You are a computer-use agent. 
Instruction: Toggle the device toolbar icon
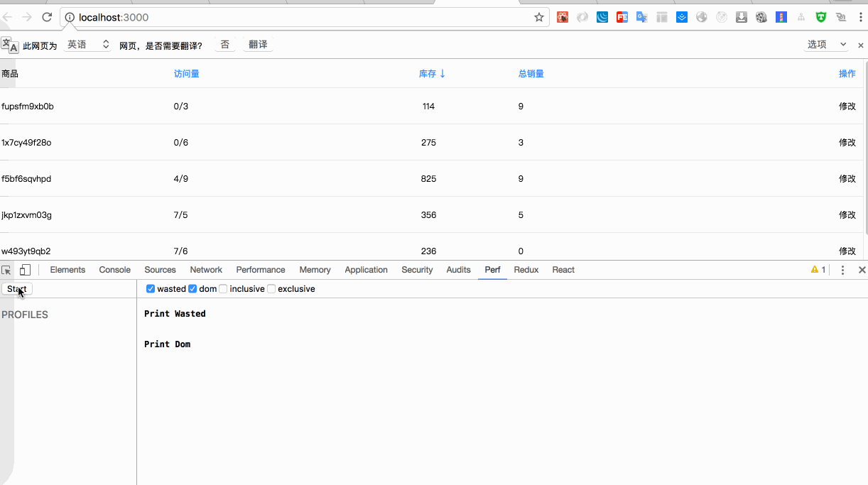pyautogui.click(x=25, y=270)
